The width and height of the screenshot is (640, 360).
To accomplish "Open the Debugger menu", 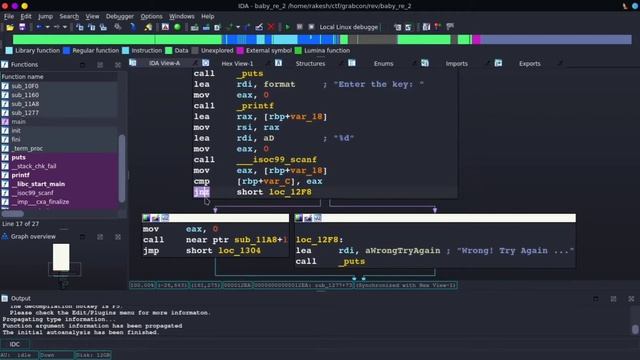I will (120, 16).
